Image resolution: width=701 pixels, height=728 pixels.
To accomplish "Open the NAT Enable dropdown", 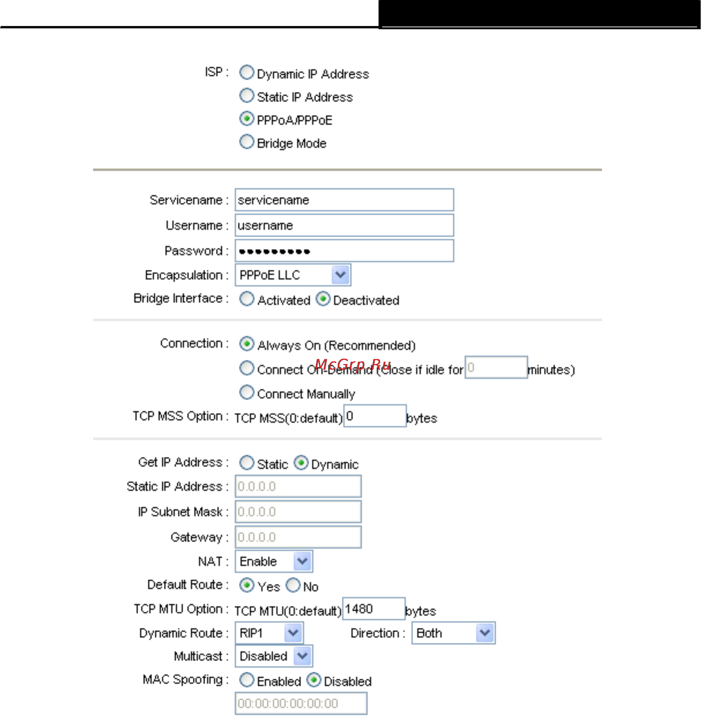I will [274, 561].
